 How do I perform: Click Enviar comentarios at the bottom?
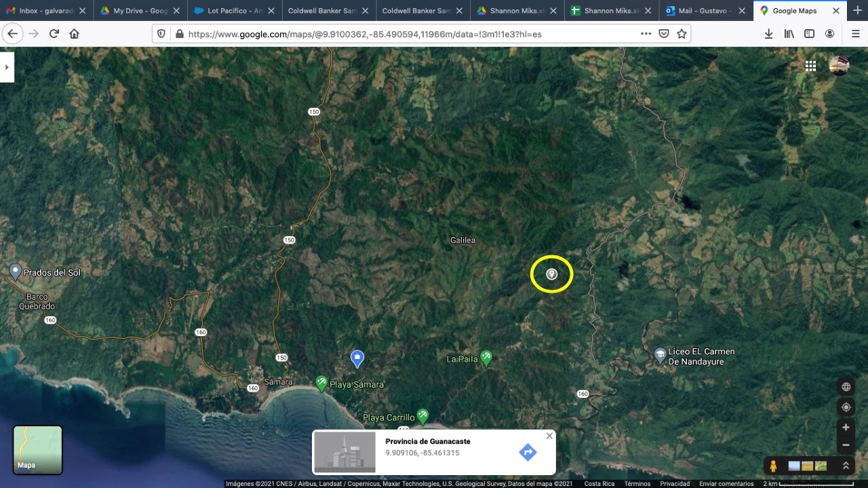(726, 483)
